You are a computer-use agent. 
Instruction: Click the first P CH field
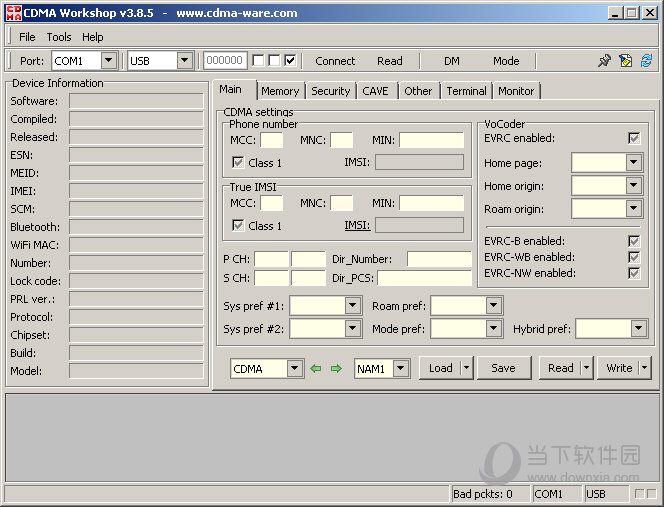coord(271,259)
